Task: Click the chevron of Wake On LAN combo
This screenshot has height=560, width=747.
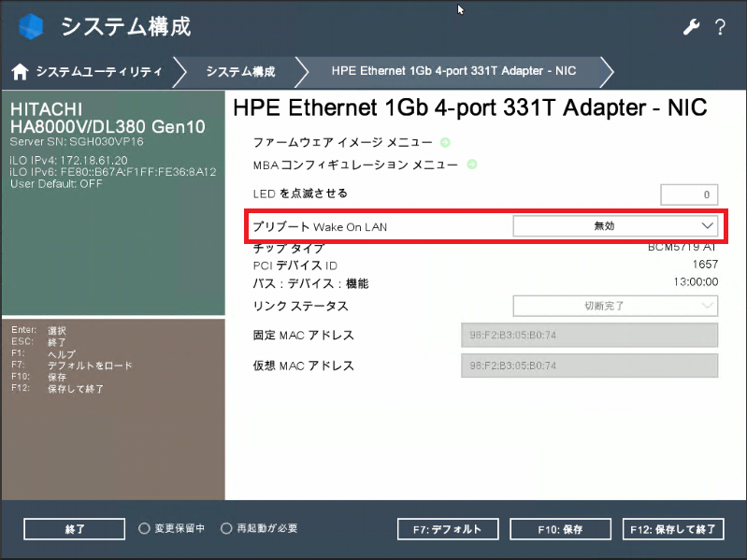Action: [708, 225]
